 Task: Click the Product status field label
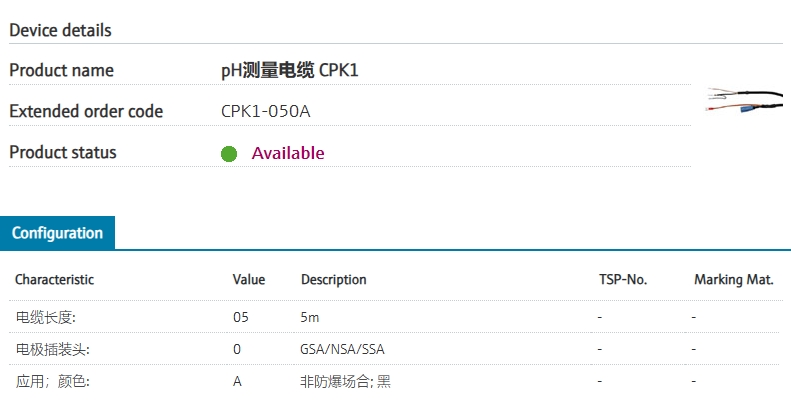(62, 153)
